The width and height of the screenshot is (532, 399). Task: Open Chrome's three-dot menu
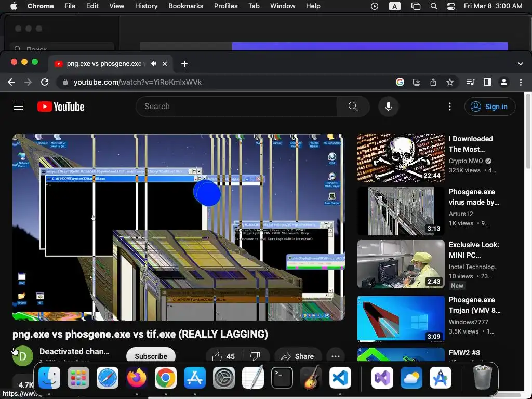(x=521, y=82)
